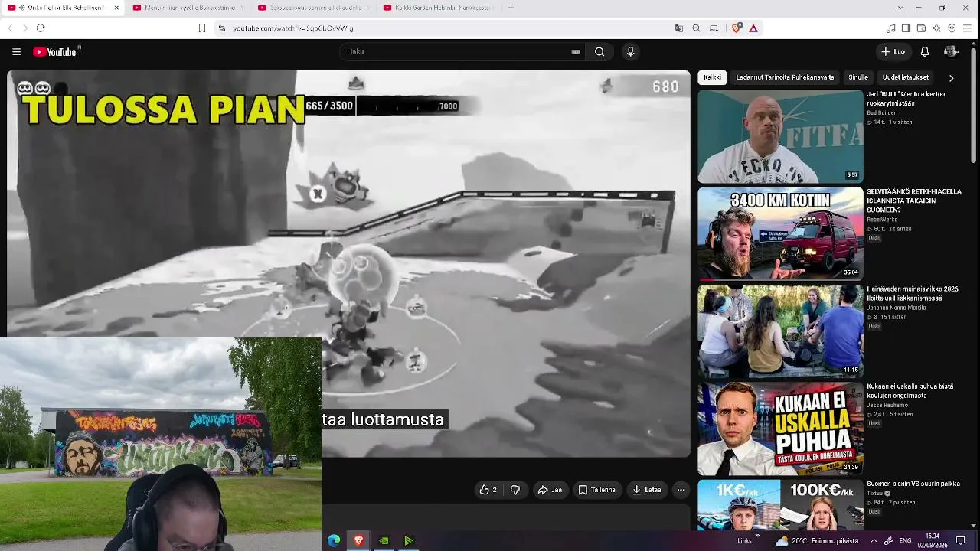
Task: Reload the page in the browser
Action: click(x=41, y=28)
